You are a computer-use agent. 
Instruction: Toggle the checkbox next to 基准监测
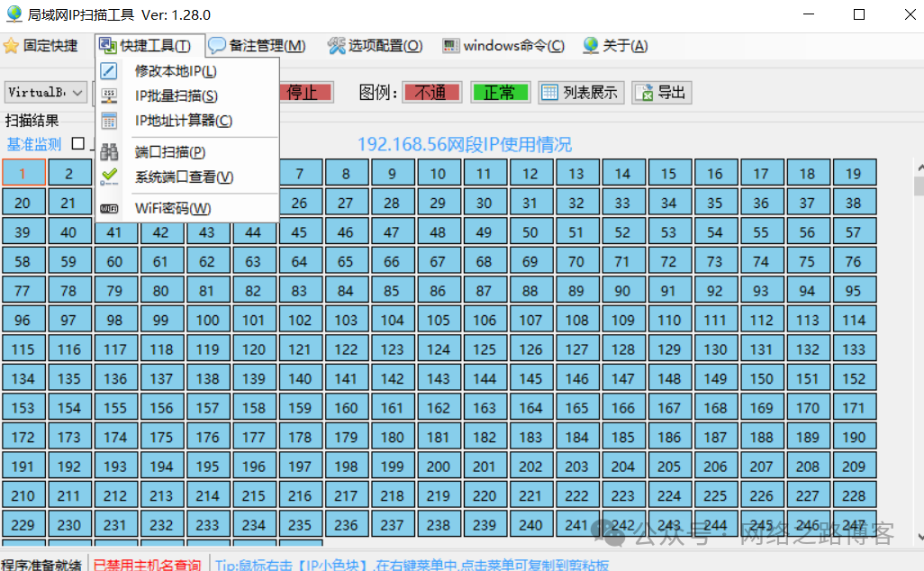pos(77,143)
